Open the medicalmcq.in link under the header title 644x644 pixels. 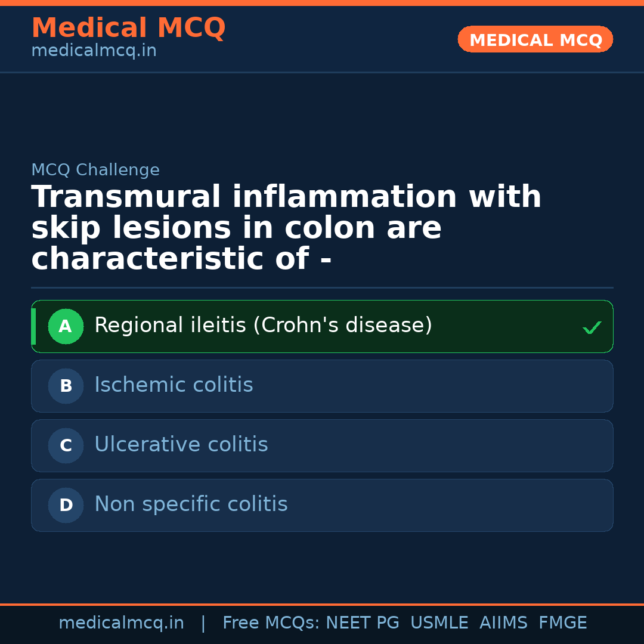click(94, 51)
